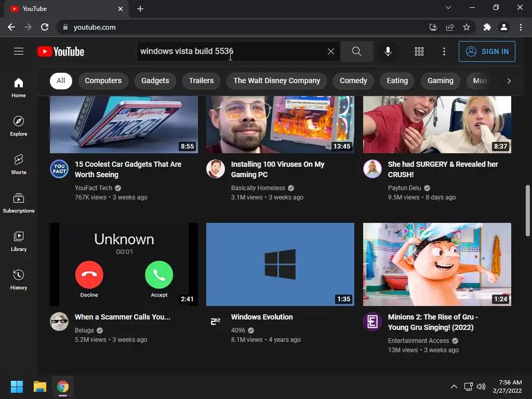Clear the search box with the X icon

[330, 51]
